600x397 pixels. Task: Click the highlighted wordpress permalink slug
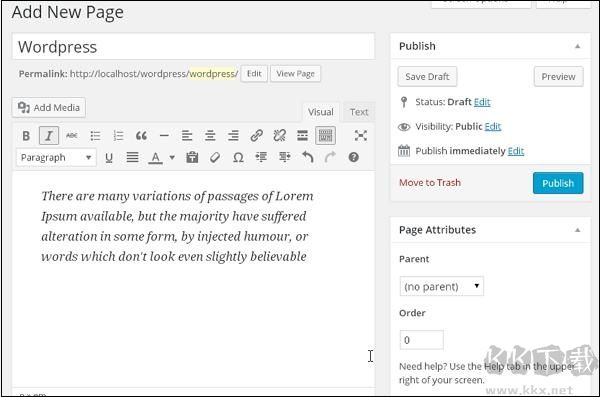click(x=212, y=74)
